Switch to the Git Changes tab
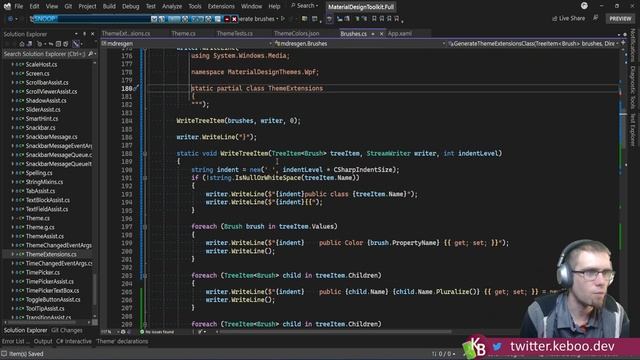The width and height of the screenshot is (640, 360). [67, 330]
